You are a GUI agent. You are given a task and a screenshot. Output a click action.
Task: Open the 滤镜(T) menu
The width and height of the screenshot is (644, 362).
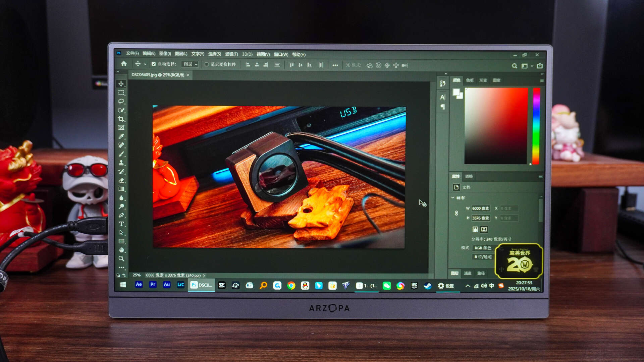231,54
